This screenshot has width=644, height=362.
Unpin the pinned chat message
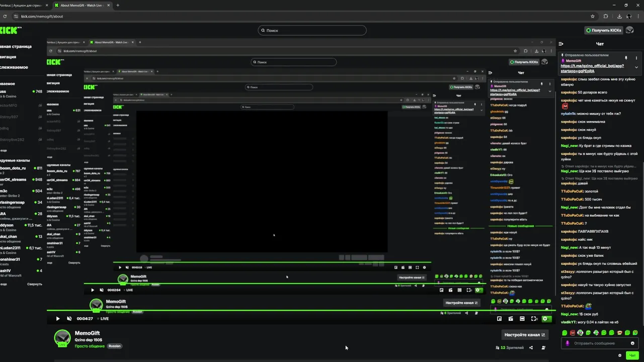click(626, 58)
